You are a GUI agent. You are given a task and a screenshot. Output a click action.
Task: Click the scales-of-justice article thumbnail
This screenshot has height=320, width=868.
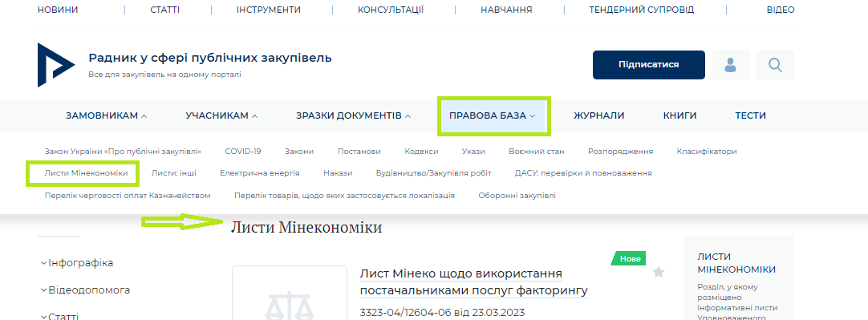coord(290,293)
